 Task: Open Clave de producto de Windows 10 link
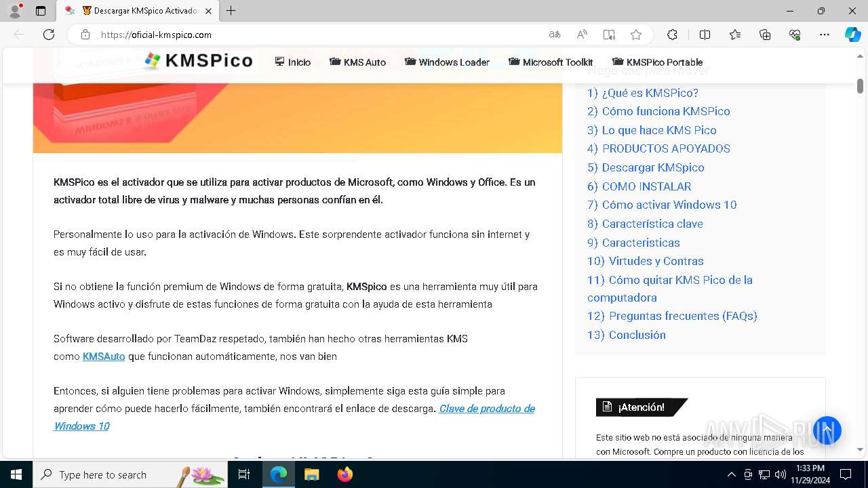pos(294,417)
